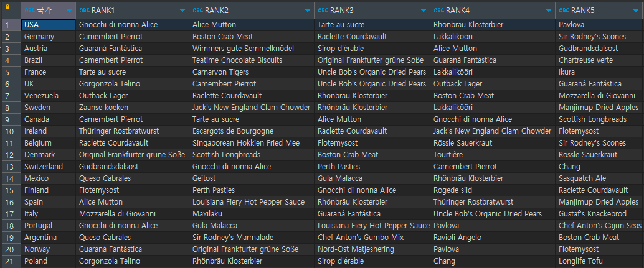Viewport: 644px width, 268px height.
Task: Click the ABC type icon of RANK5 column
Action: click(564, 10)
